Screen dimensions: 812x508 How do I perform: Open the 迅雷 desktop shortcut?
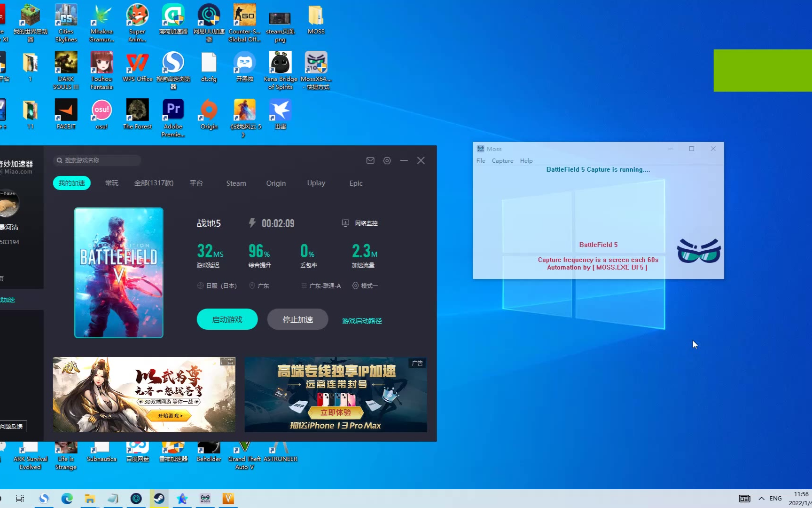tap(280, 114)
